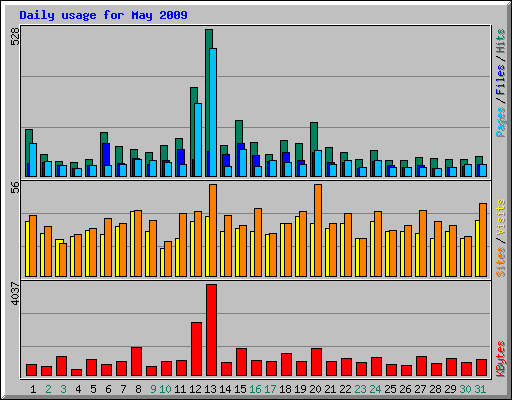
Task: Click the red KBytes bar for day 8
Action: click(136, 362)
